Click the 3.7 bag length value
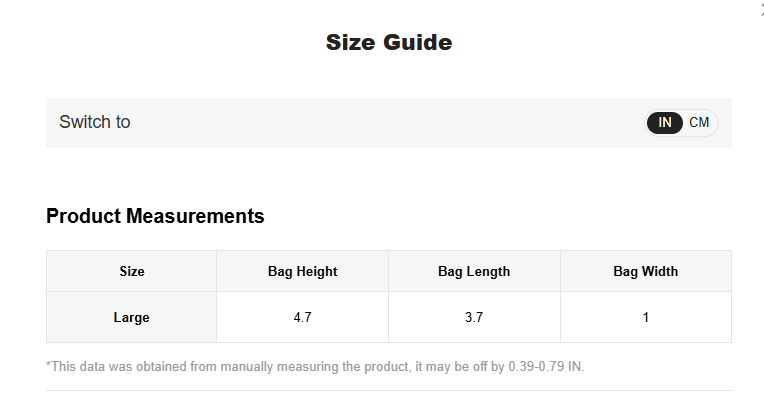The width and height of the screenshot is (764, 414). pos(474,317)
